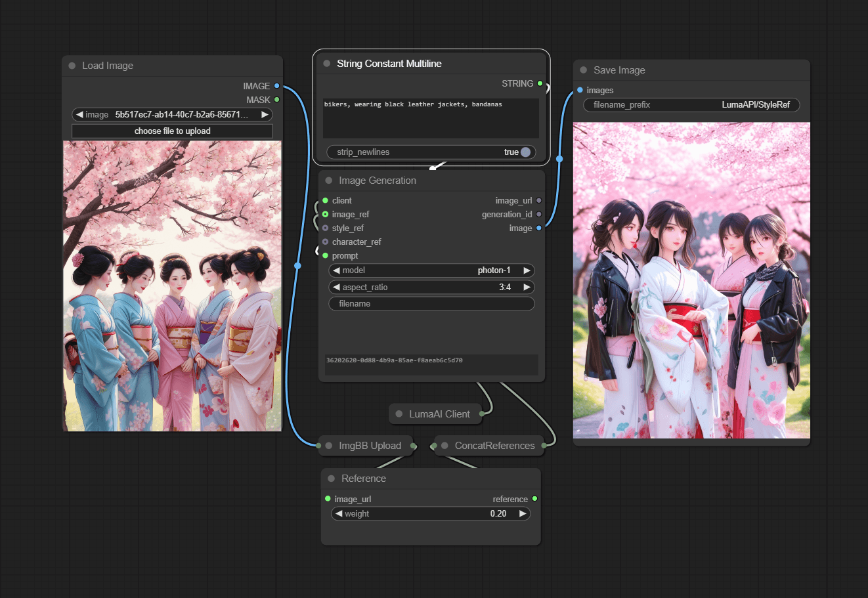Click the aspect_ratio left arrow

(x=336, y=288)
